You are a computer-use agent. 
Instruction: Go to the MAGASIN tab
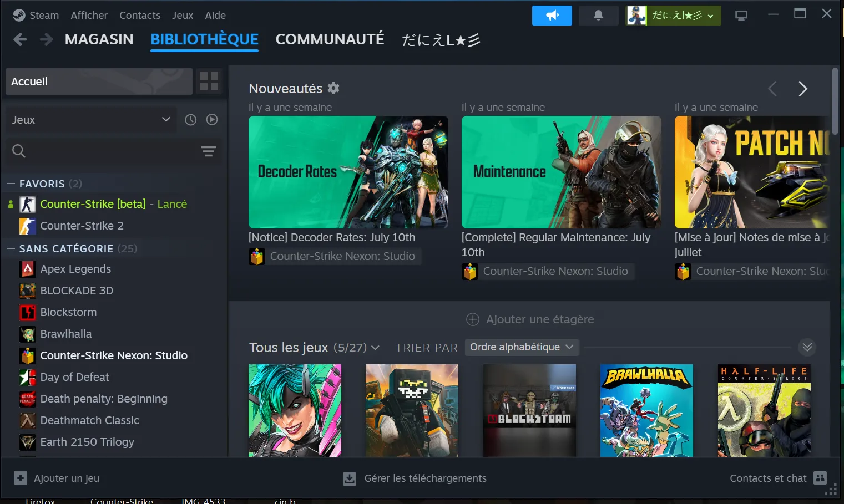tap(99, 39)
